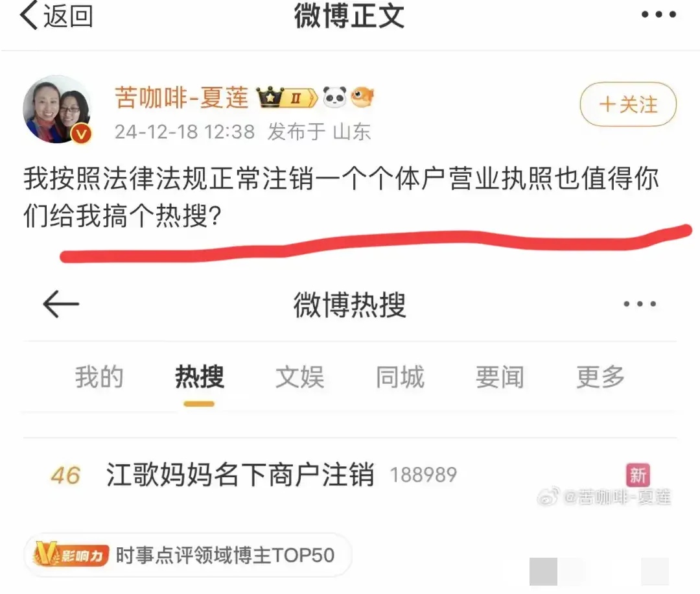Open the username link 苦咖啡-夏莲
This screenshot has width=700, height=594.
tap(181, 97)
